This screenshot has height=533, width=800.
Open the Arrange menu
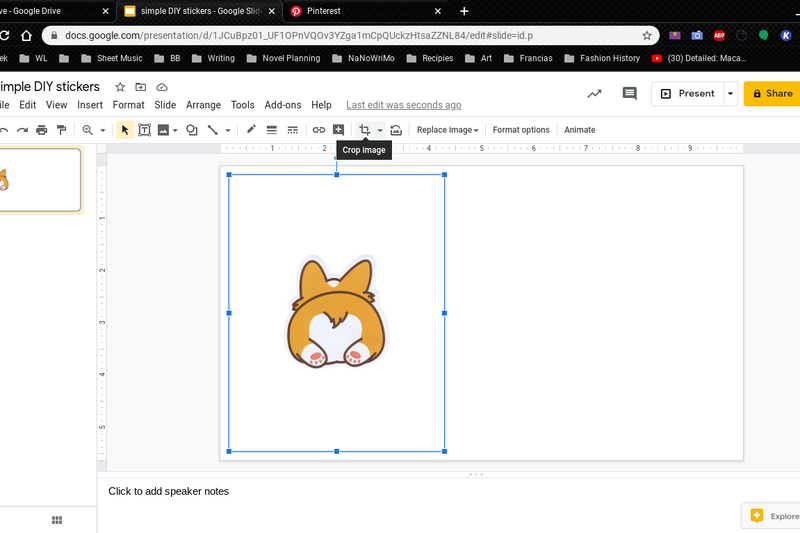click(203, 105)
